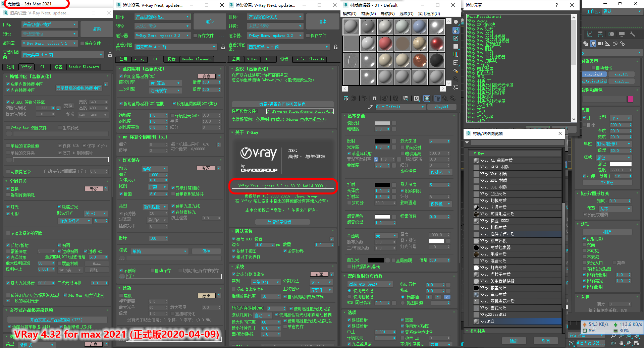Open Material Editor Options gear icon
Screen dimensions: 644x348
[x=456, y=70]
